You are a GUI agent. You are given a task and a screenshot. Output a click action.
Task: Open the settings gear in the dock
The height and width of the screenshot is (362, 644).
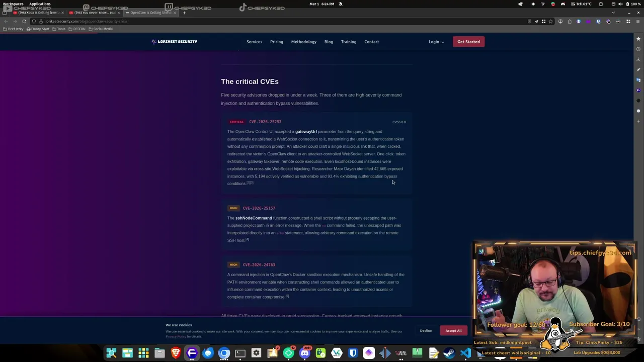pos(256,353)
